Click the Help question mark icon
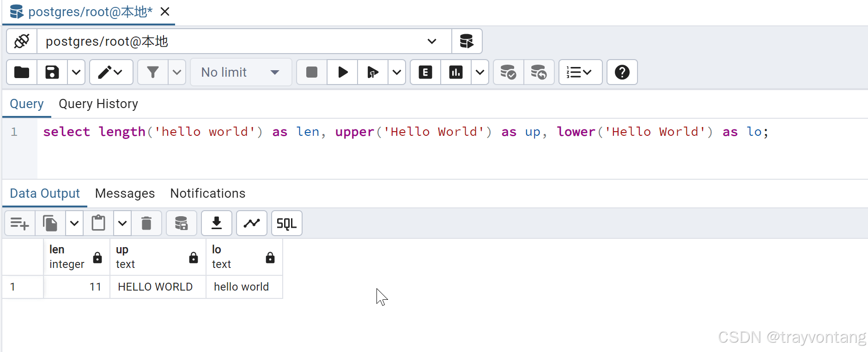The height and width of the screenshot is (352, 868). [622, 72]
